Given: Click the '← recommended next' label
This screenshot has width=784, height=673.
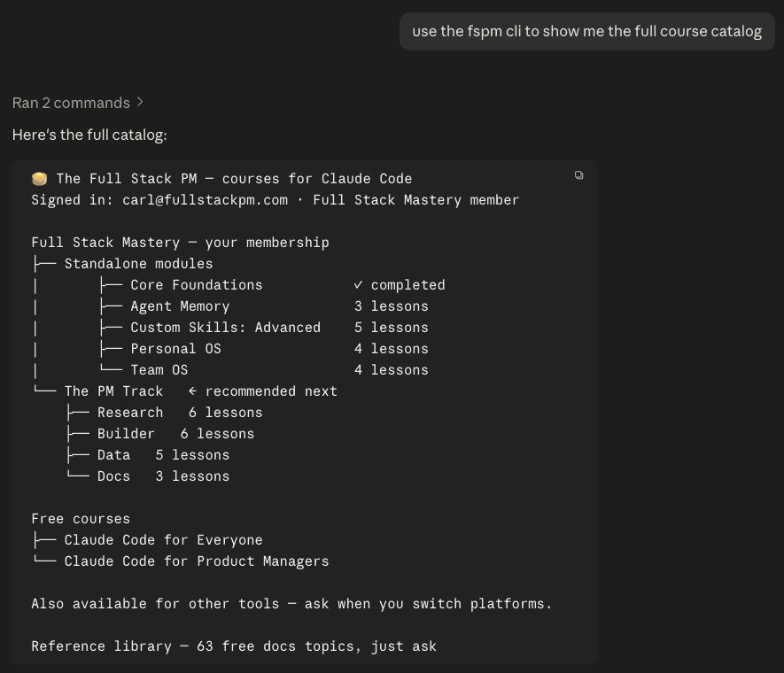Looking at the screenshot, I should point(262,391).
